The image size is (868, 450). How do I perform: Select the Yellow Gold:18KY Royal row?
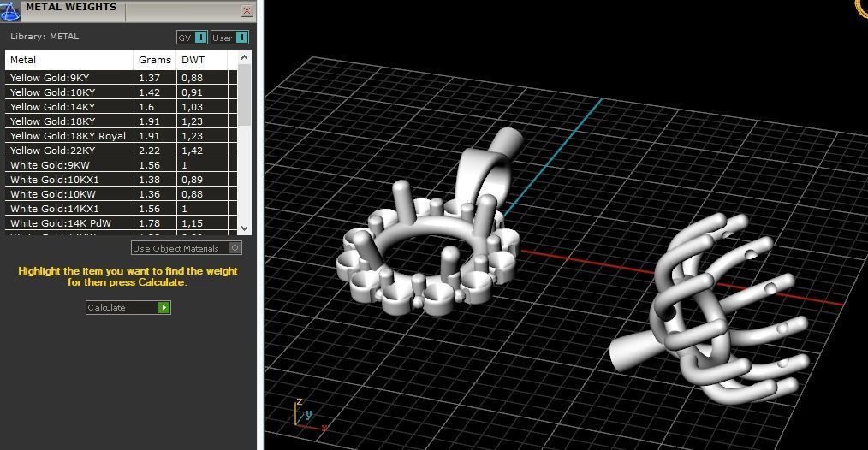122,136
